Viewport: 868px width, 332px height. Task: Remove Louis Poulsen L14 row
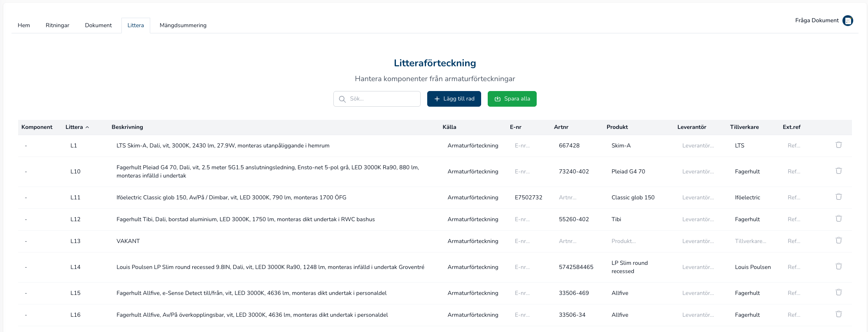[838, 267]
